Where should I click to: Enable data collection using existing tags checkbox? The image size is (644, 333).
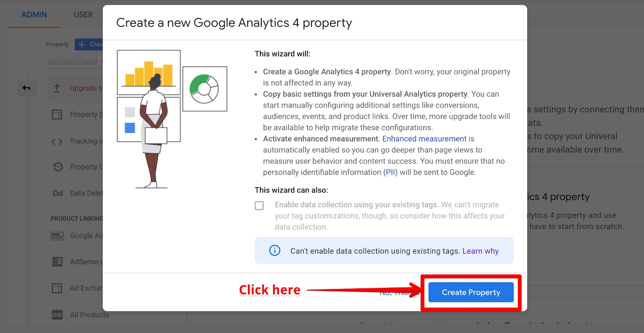[259, 205]
